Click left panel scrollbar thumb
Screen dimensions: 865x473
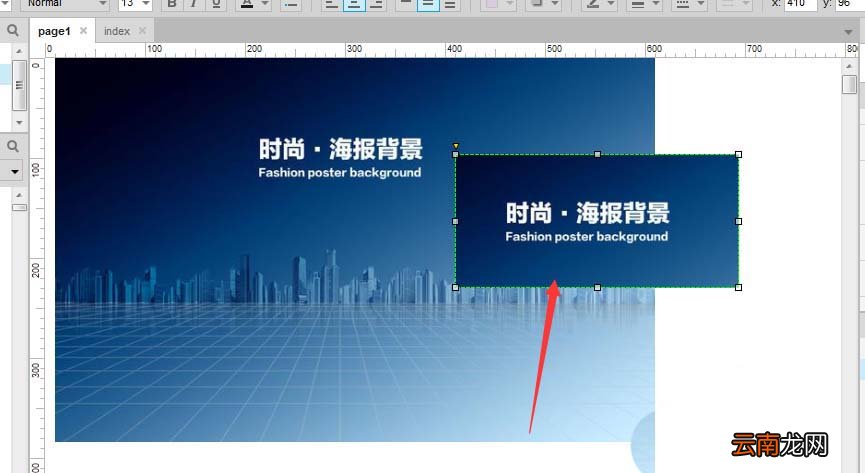(x=19, y=85)
